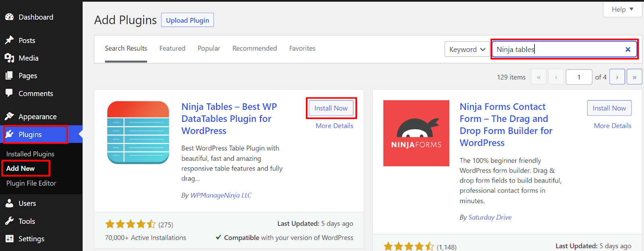Viewport: 644px width, 251px height.
Task: Click the Pages document icon
Action: (x=9, y=76)
